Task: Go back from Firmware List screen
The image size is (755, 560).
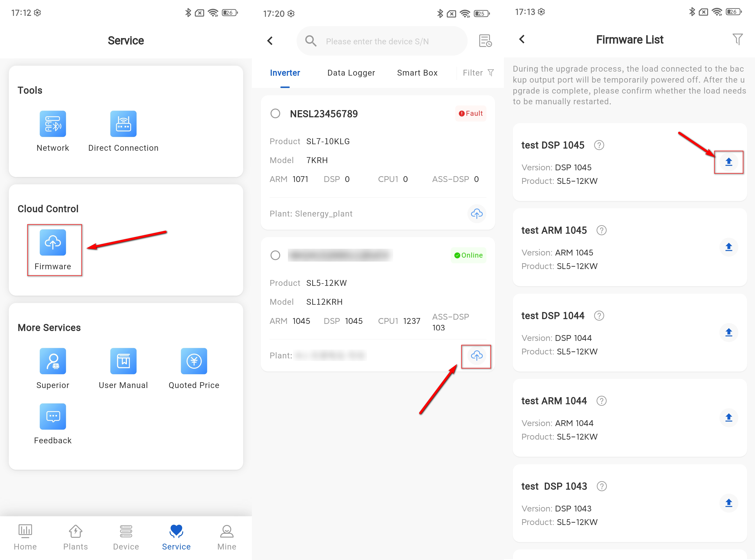Action: point(522,39)
